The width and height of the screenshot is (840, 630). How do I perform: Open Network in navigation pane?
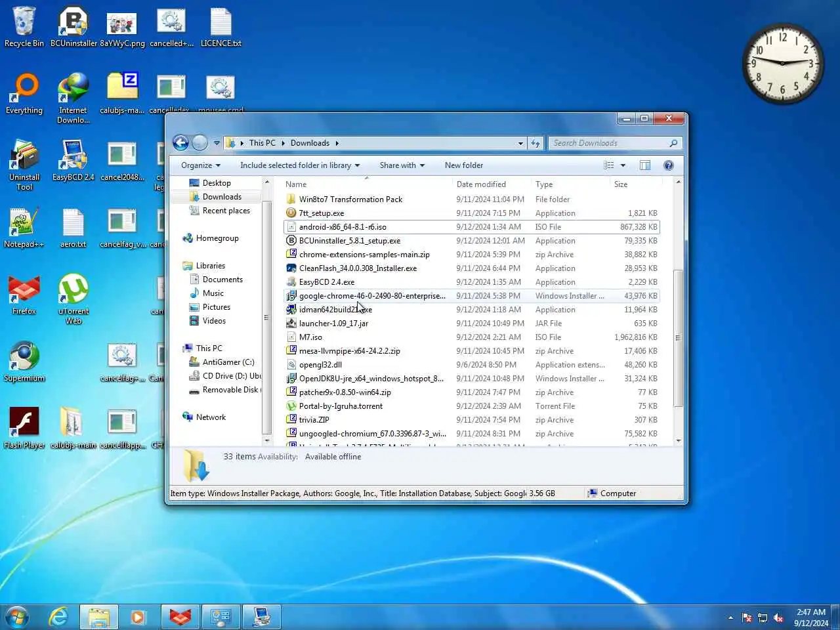pos(211,417)
